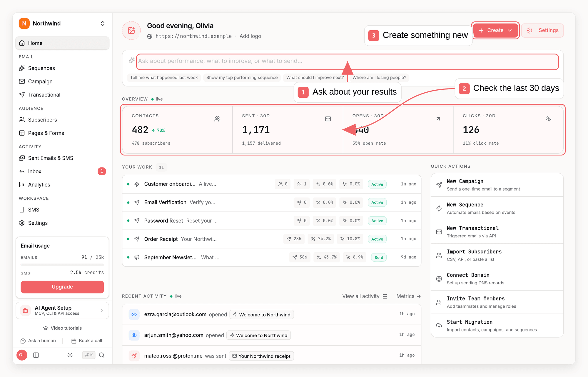588x377 pixels.
Task: Open the Create dropdown
Action: [495, 30]
